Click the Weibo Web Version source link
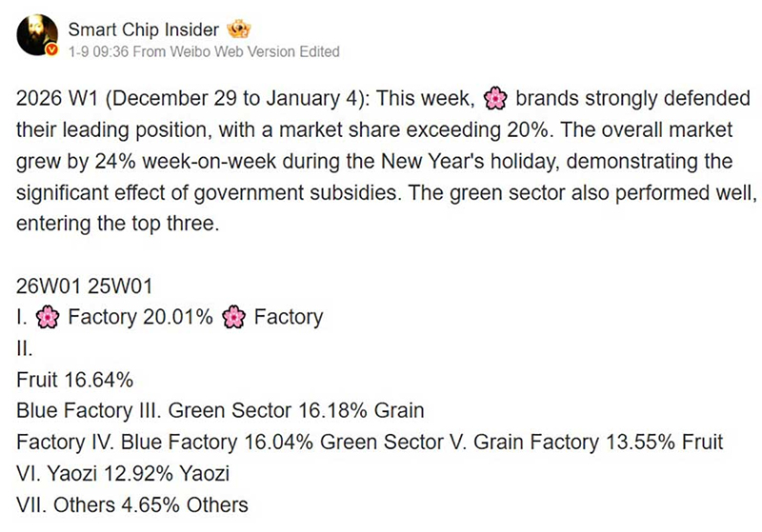The image size is (762, 532). tap(226, 50)
